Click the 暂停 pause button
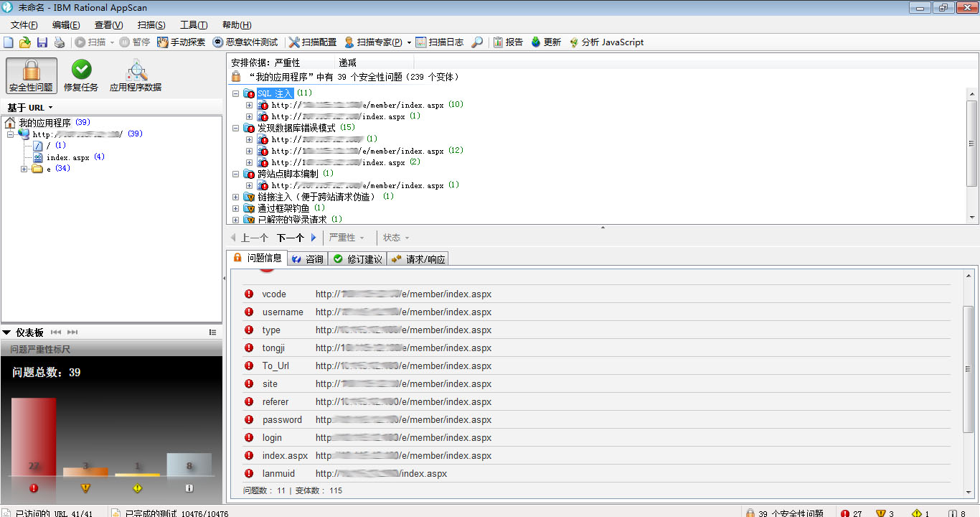 tap(135, 42)
